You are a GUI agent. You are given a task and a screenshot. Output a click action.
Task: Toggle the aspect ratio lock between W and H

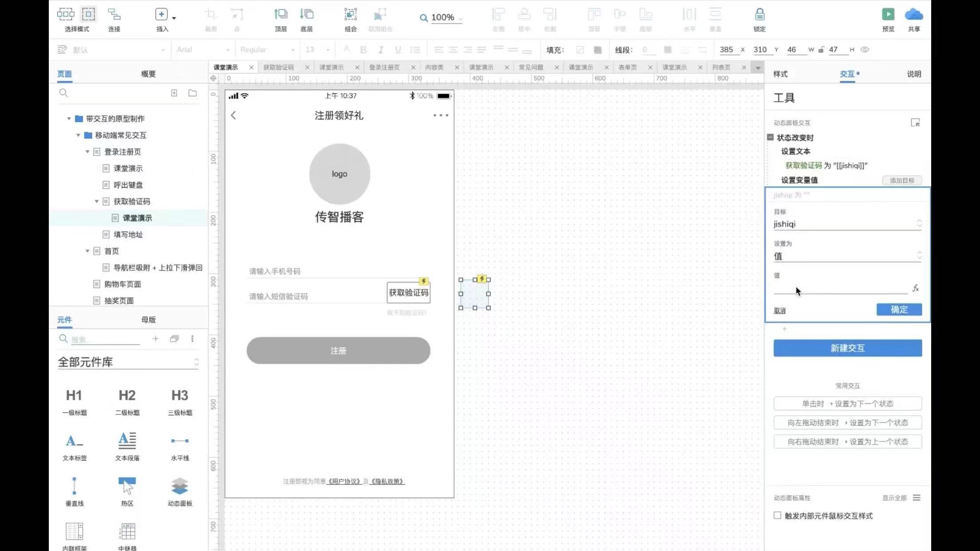[821, 50]
